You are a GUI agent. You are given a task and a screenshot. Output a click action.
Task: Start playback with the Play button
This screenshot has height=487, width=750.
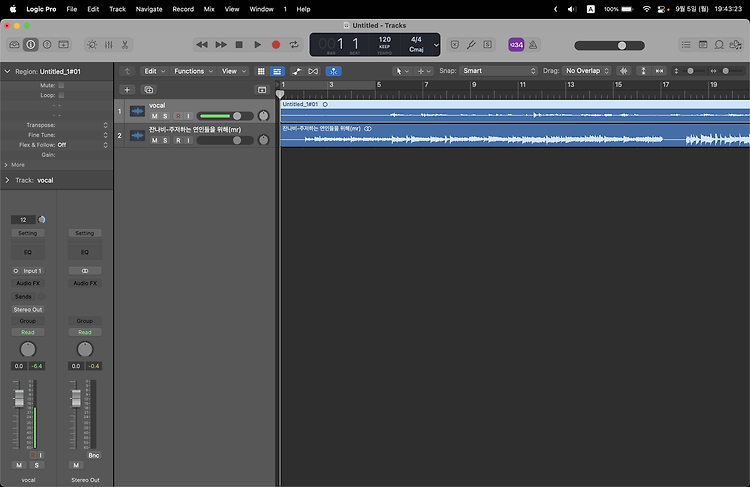coord(257,44)
